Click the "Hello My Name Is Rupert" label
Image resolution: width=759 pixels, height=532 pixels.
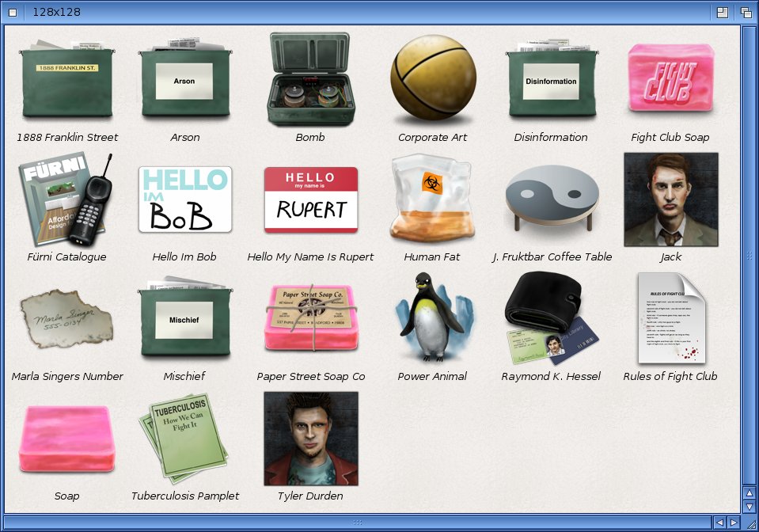click(310, 257)
